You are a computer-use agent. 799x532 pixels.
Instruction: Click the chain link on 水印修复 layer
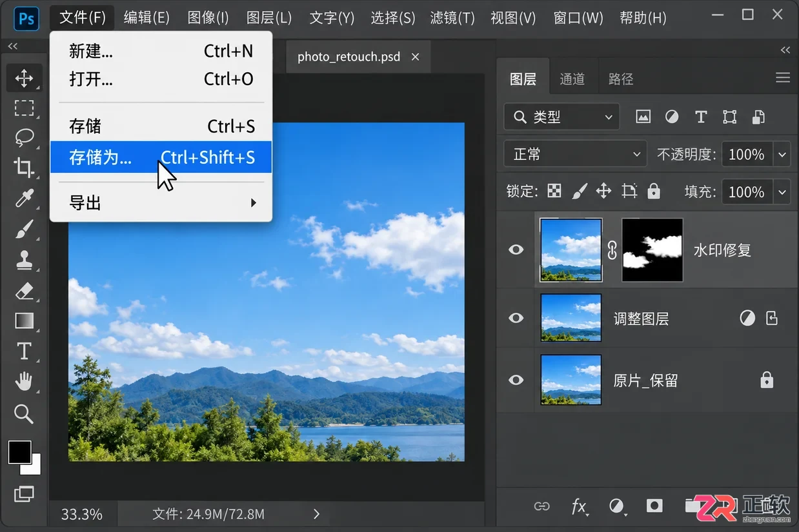click(x=612, y=250)
